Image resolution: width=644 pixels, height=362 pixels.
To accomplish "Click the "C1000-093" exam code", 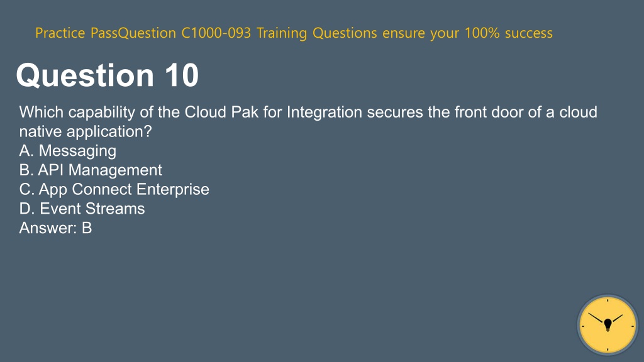I will [x=216, y=33].
